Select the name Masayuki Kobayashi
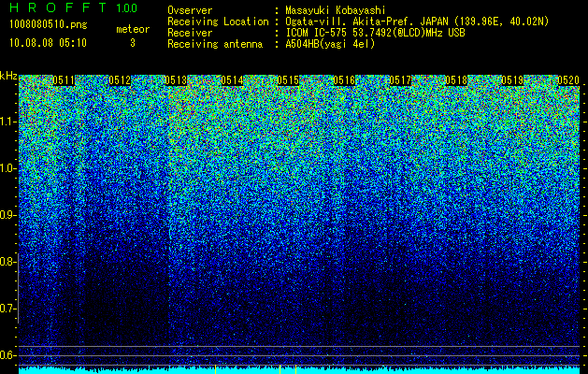The height and width of the screenshot is (374, 588). point(336,10)
